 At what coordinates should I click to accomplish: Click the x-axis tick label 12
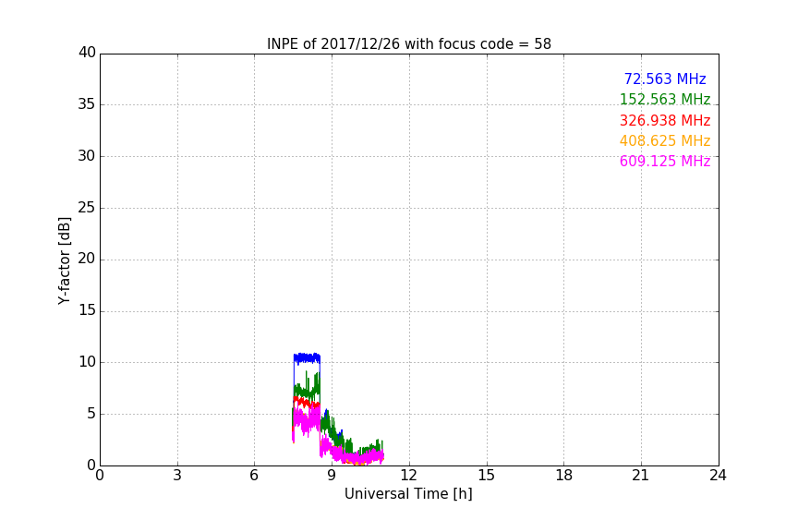[x=408, y=476]
